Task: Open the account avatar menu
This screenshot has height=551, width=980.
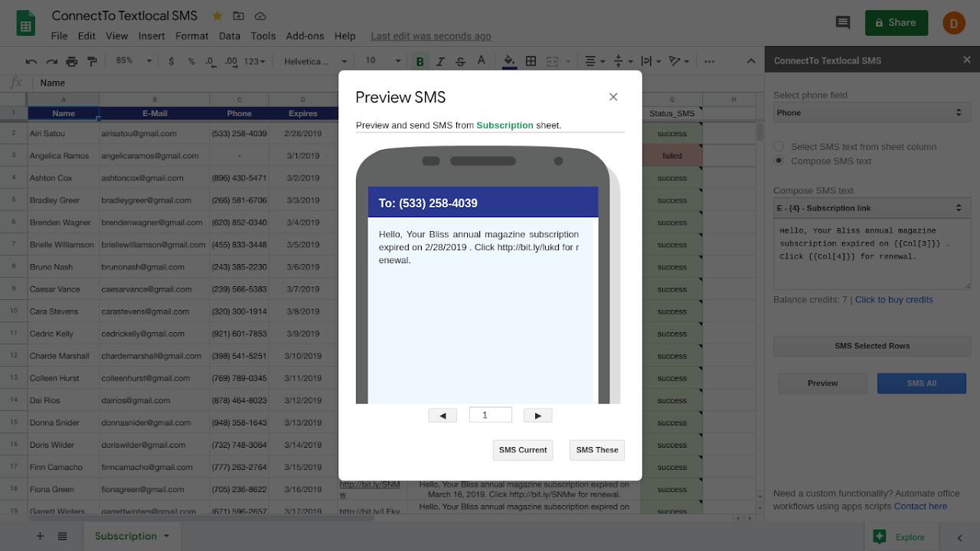Action: (953, 23)
